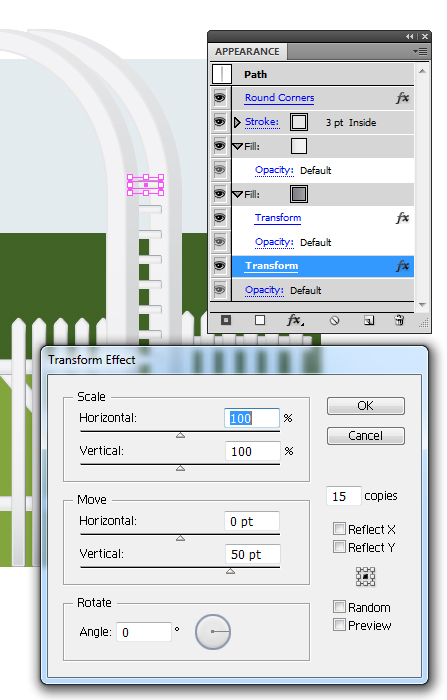
Task: Open the first Fill white swatch
Action: 299,146
